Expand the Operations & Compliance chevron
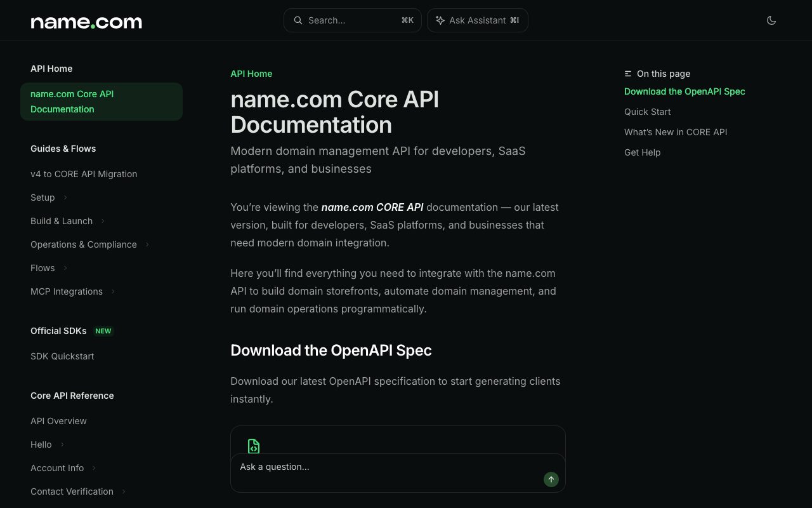 coord(147,244)
